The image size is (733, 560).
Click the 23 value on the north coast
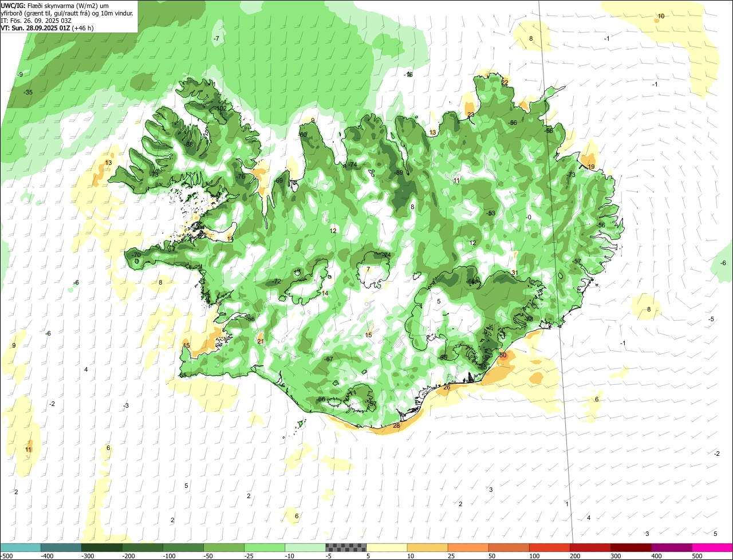click(471, 115)
